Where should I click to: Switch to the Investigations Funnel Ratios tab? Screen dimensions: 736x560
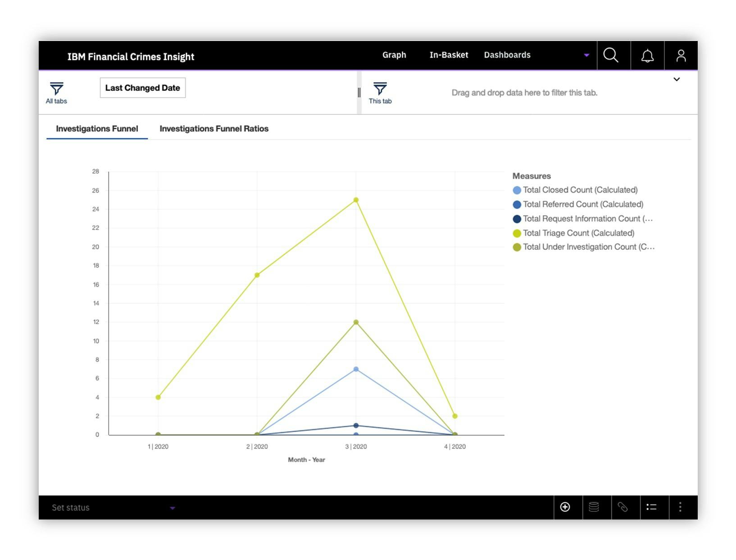point(214,129)
